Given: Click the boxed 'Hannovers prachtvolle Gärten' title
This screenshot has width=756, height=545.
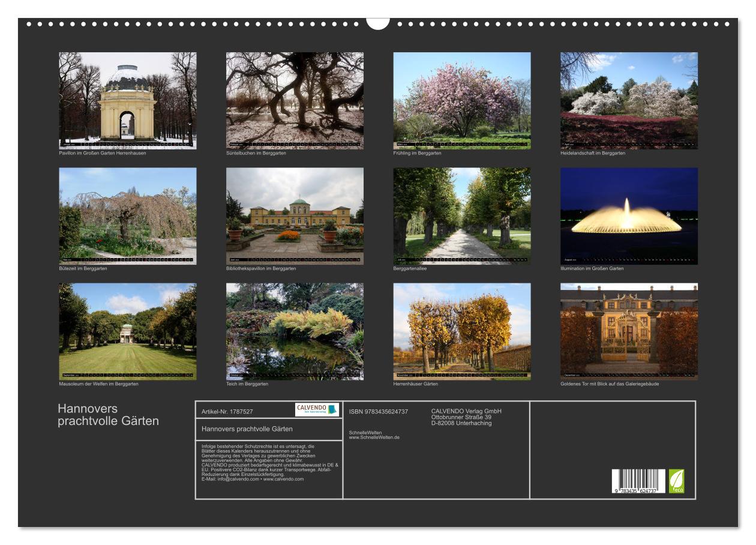Looking at the screenshot, I should [x=247, y=429].
